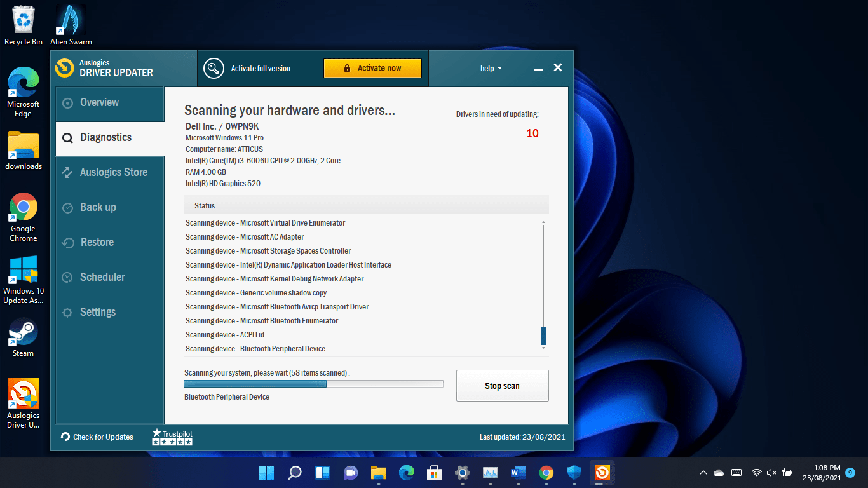
Task: Click the Activate now button
Action: point(372,68)
